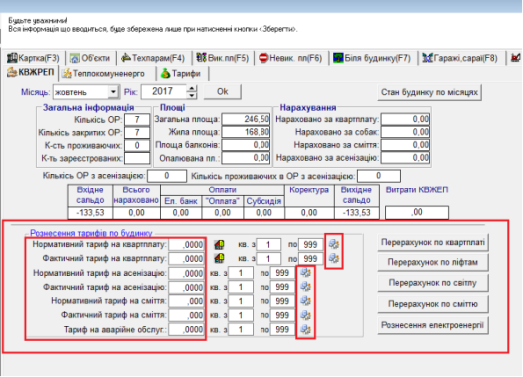523x377 pixels.
Task: Apply Тариф на аварійне обслуг. distribute icon
Action: click(306, 329)
